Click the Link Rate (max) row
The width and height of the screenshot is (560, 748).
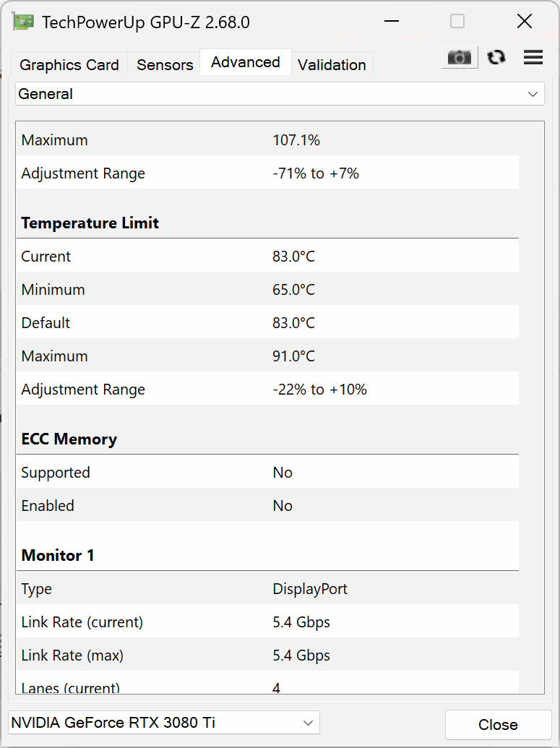[267, 655]
